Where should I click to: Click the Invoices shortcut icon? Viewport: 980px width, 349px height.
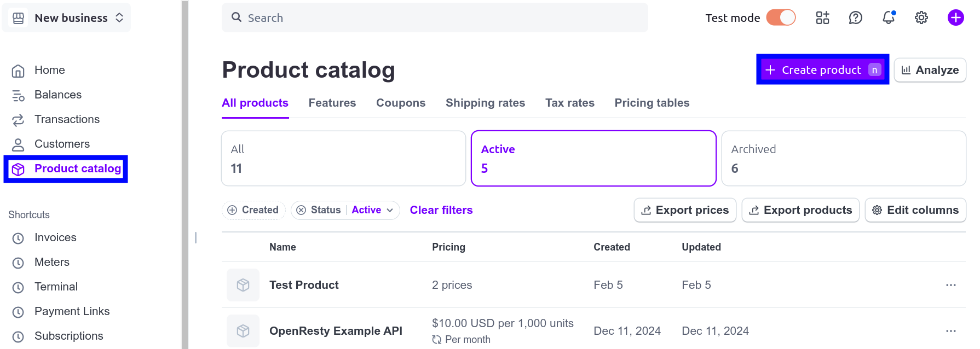pyautogui.click(x=18, y=237)
